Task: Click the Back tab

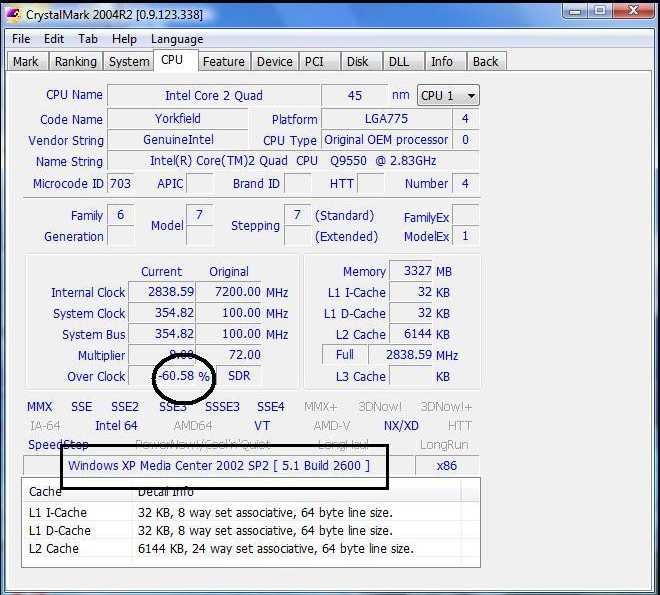Action: click(x=485, y=61)
